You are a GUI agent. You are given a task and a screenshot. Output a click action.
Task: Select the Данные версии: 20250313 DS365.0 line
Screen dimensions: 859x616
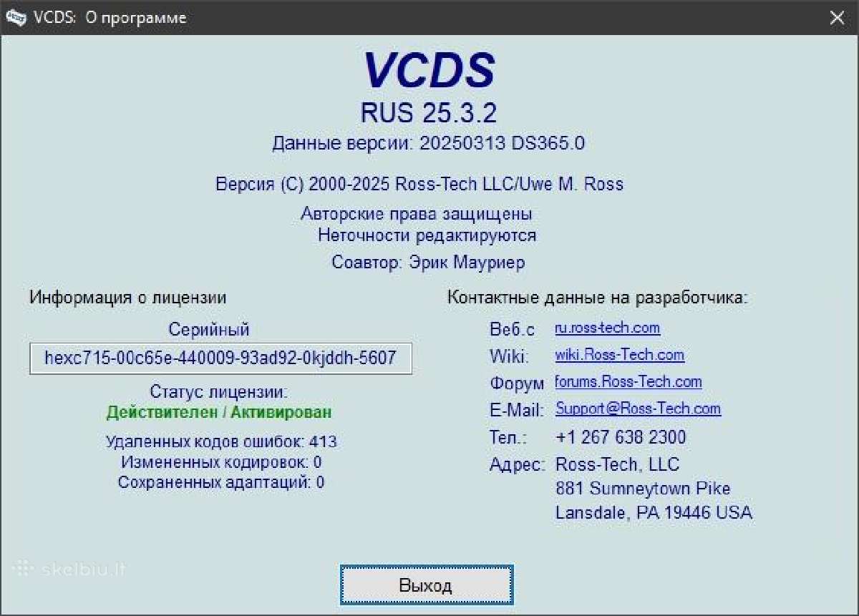tap(428, 143)
